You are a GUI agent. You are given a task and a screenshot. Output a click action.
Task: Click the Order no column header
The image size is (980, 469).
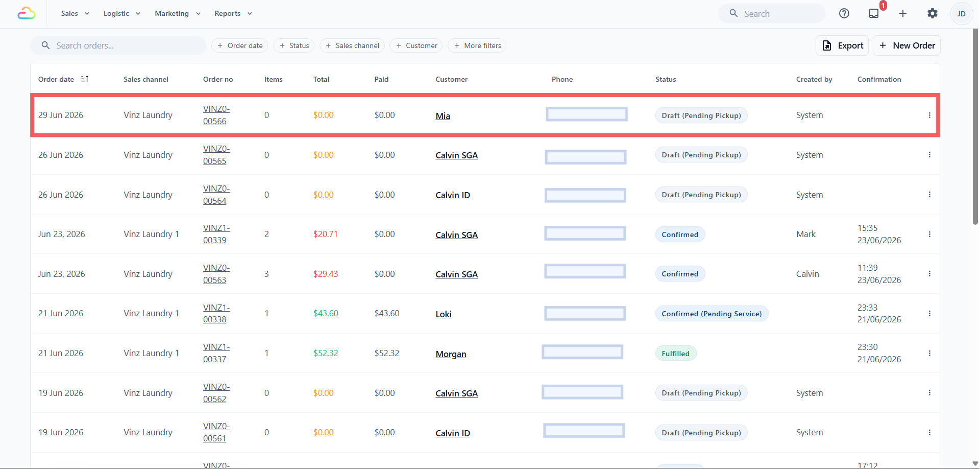tap(218, 79)
